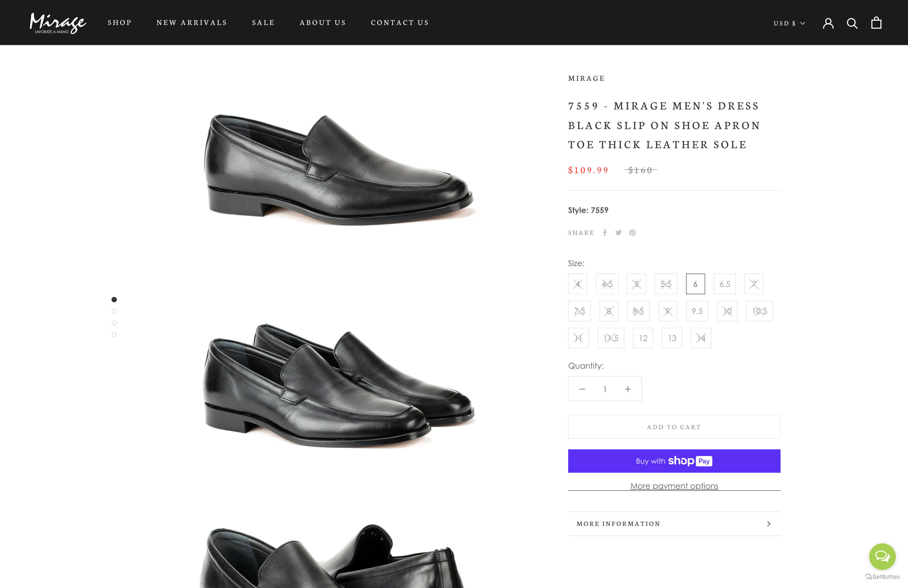This screenshot has height=588, width=908.
Task: Share product via the Facebook icon
Action: pyautogui.click(x=605, y=232)
